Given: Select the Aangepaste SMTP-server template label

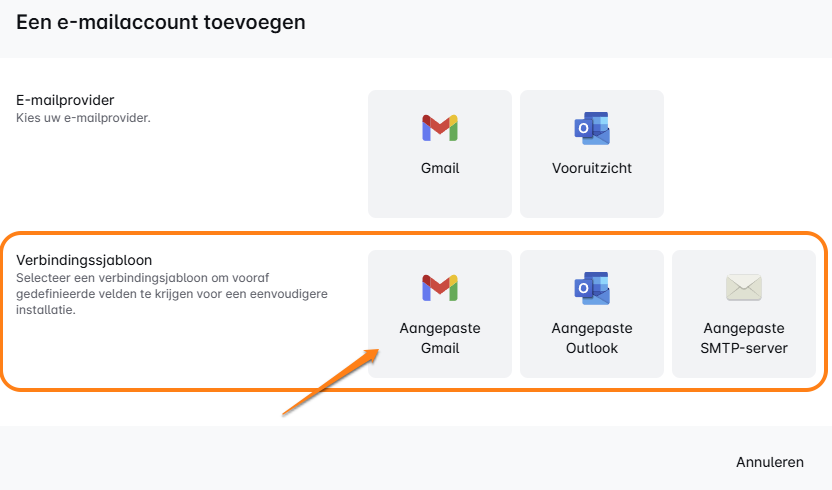Looking at the screenshot, I should [744, 338].
